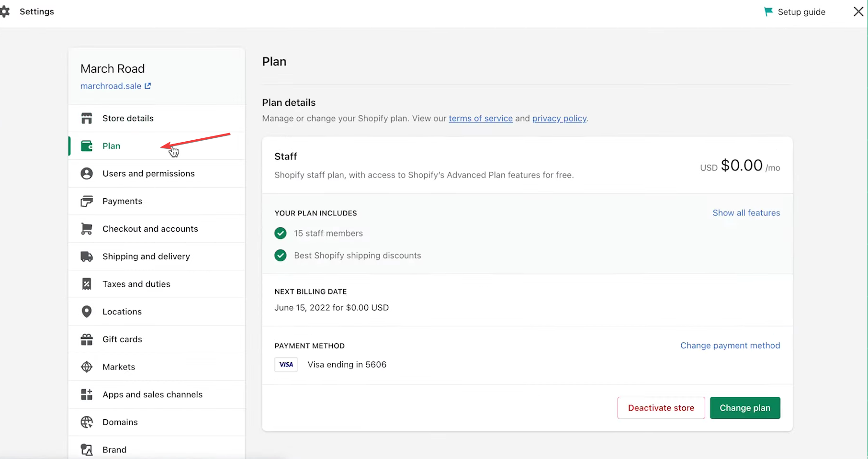Click the Shipping truck icon

pos(87,257)
